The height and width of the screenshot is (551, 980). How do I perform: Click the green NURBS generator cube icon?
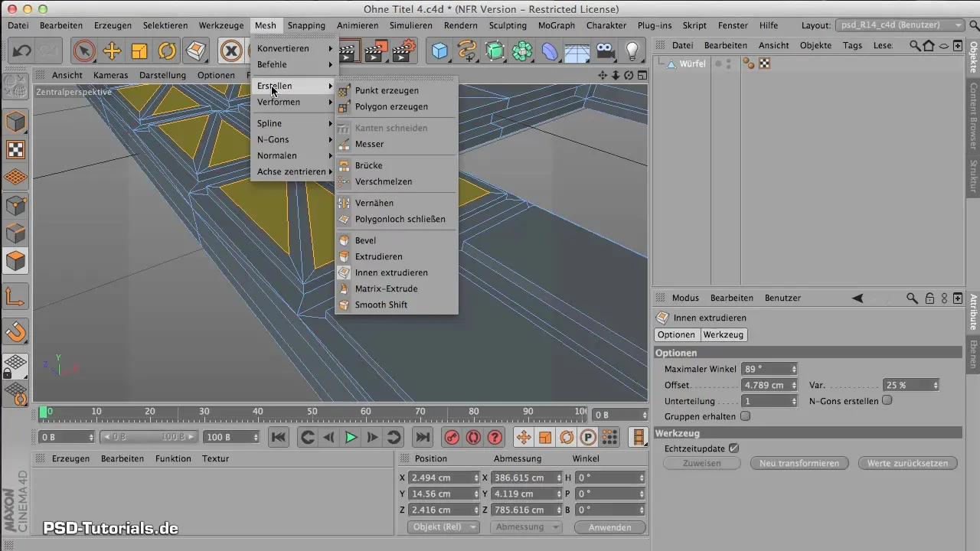pyautogui.click(x=495, y=51)
